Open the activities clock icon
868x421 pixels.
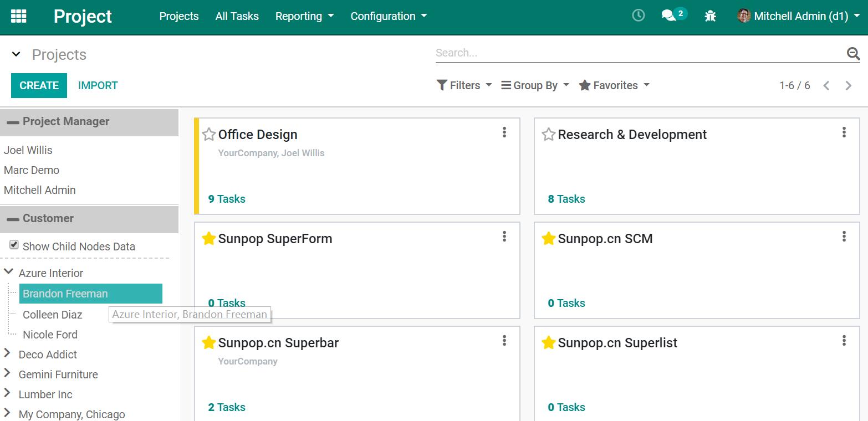coord(638,16)
